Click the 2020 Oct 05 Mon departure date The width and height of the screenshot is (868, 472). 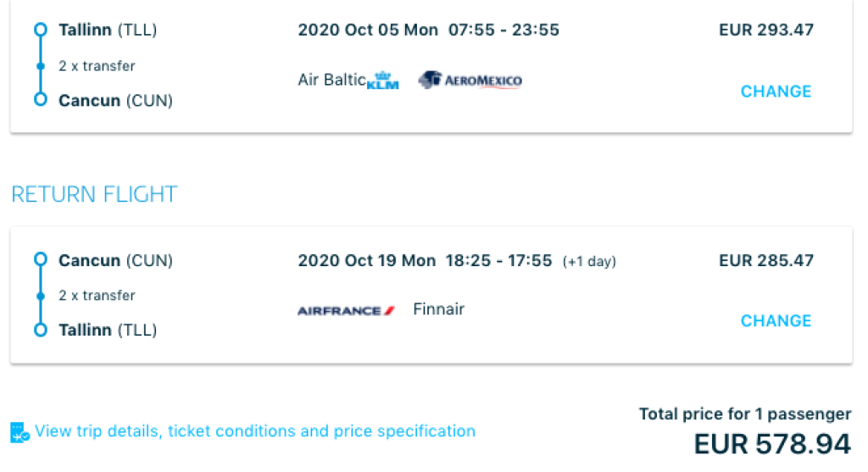368,31
